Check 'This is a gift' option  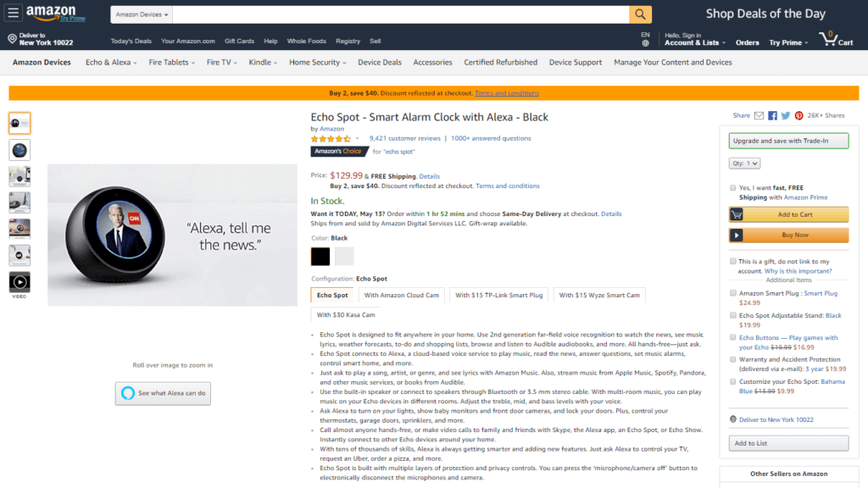click(x=733, y=261)
